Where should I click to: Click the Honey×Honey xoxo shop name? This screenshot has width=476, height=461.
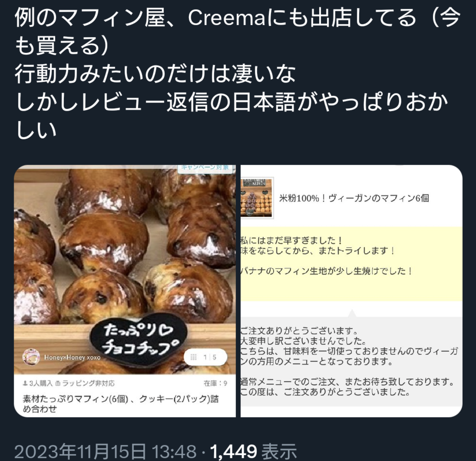[72, 357]
